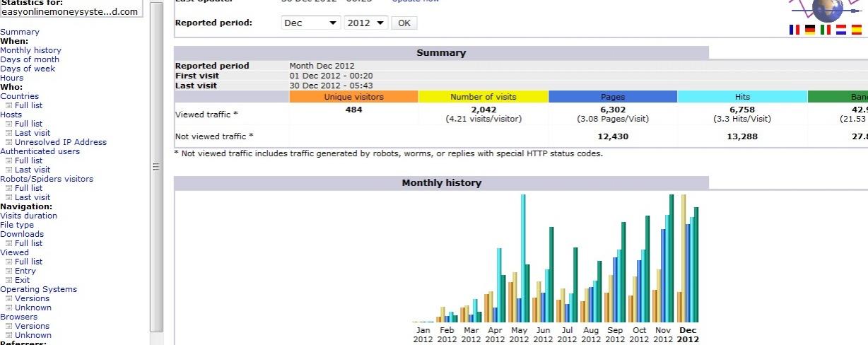Image resolution: width=868 pixels, height=345 pixels.
Task: Click the Monthly history section title
Action: [442, 183]
